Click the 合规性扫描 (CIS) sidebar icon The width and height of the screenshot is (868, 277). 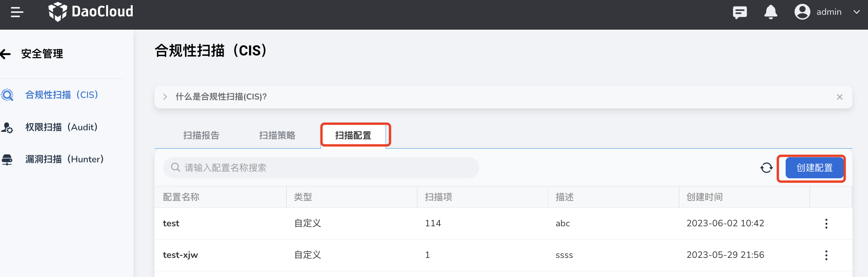pos(7,95)
